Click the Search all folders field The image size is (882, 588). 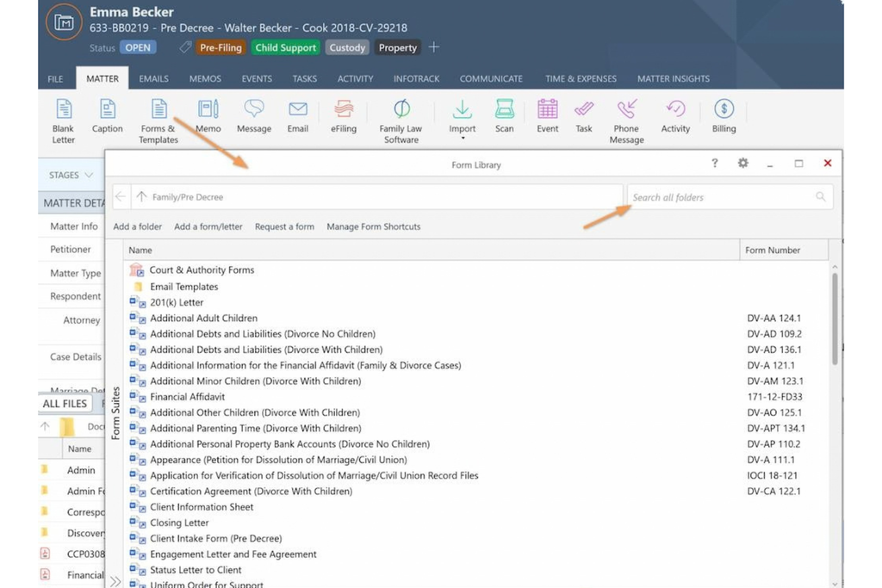(730, 197)
